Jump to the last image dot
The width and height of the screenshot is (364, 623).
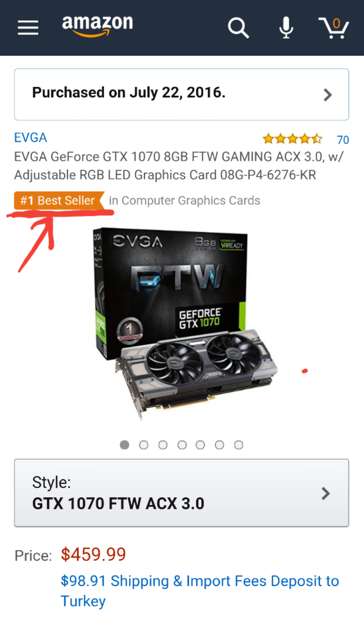(239, 445)
